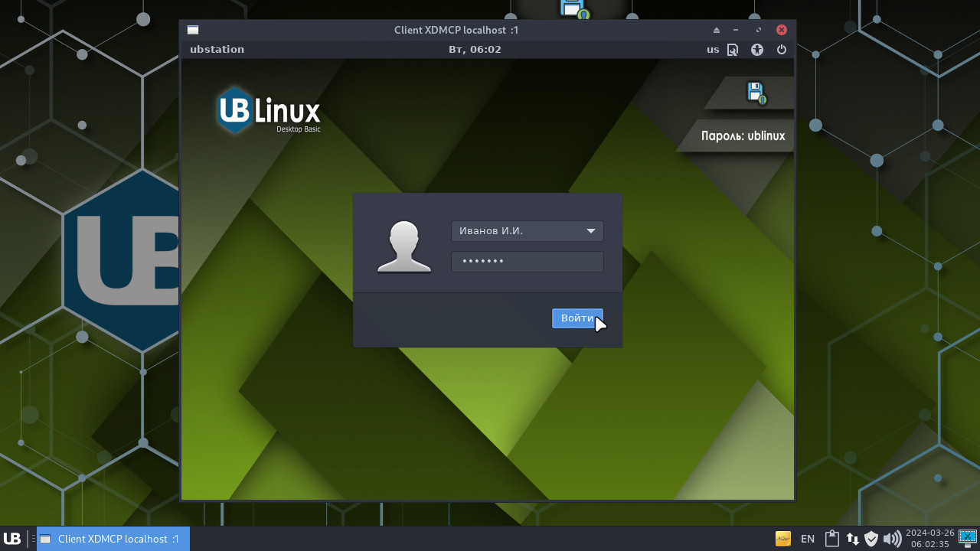
Task: Switch the 'us' keyboard layout indicator
Action: click(x=713, y=50)
